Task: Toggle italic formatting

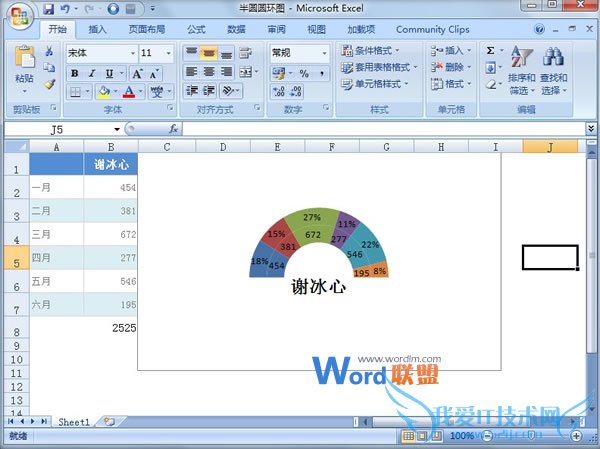Action: (92, 73)
